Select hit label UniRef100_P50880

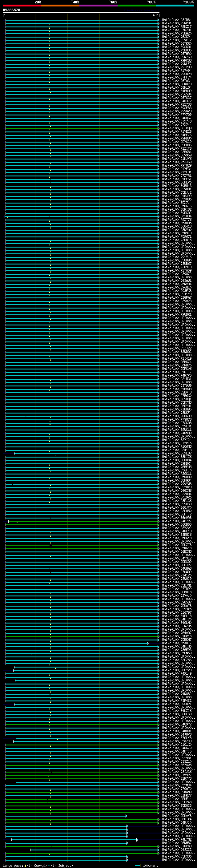point(177,477)
